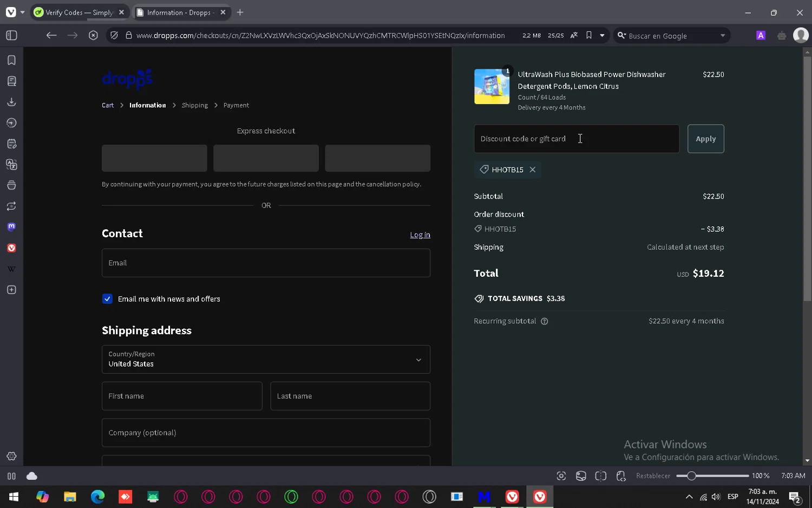Remove the HHOTB15 discount code

click(533, 170)
